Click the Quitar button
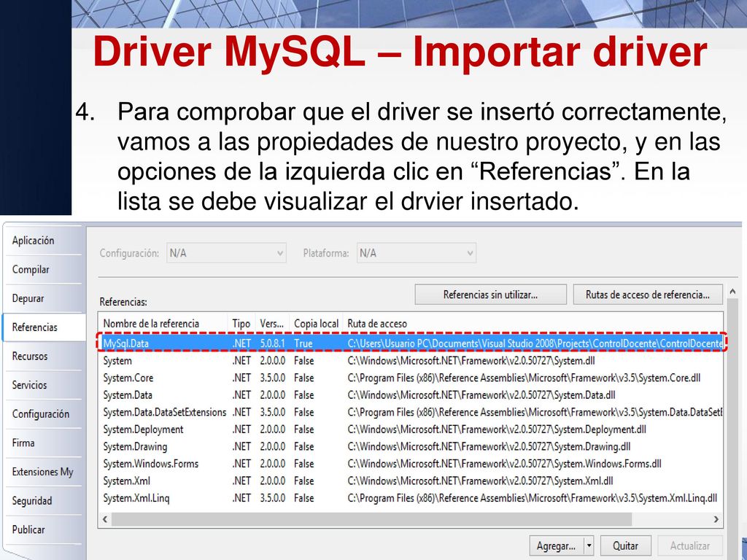Image resolution: width=747 pixels, height=560 pixels. pos(625,545)
